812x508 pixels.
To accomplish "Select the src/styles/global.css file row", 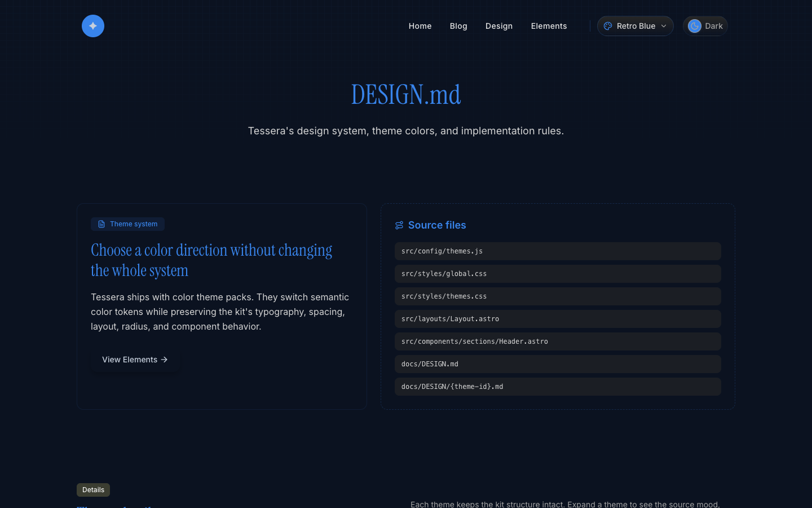I will tap(558, 274).
